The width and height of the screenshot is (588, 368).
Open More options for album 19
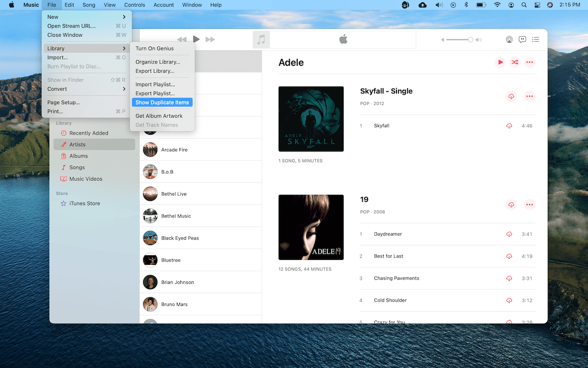click(530, 205)
